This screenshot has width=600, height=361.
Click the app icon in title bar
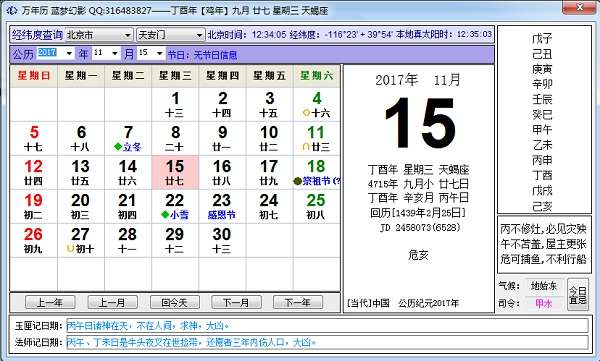(12, 10)
